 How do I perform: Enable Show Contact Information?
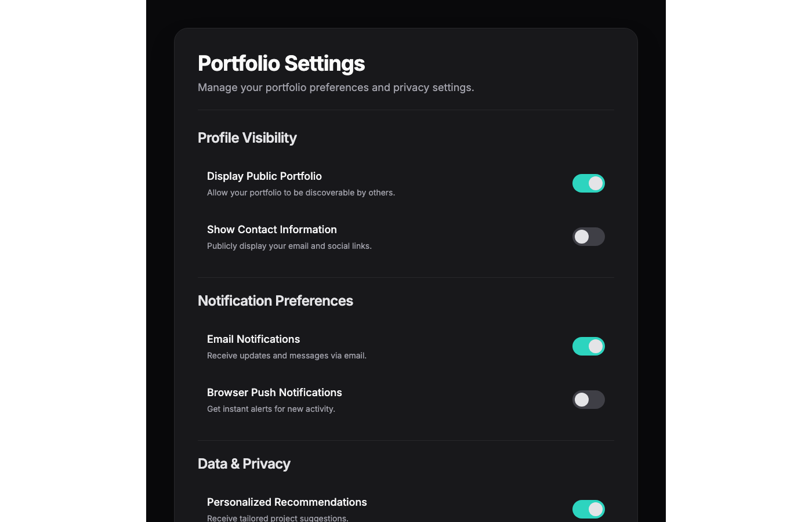point(589,237)
